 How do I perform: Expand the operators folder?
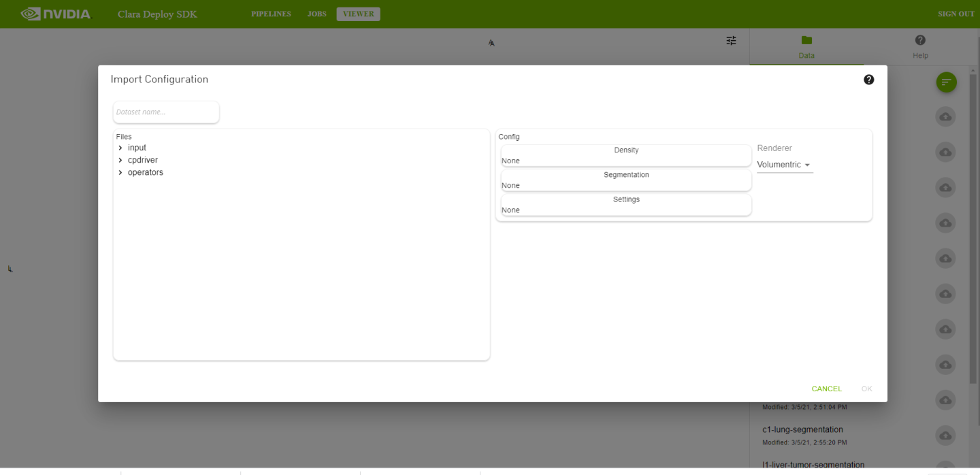point(120,173)
